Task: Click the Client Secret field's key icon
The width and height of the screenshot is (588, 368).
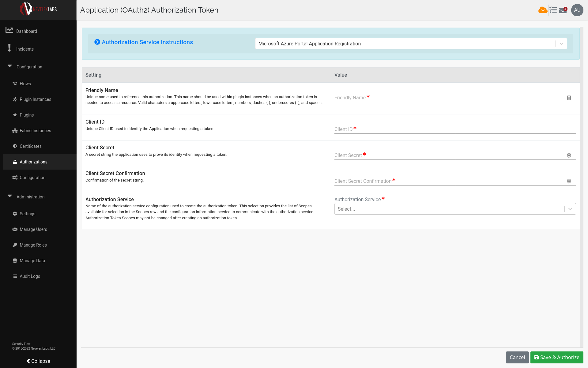Action: coord(569,155)
